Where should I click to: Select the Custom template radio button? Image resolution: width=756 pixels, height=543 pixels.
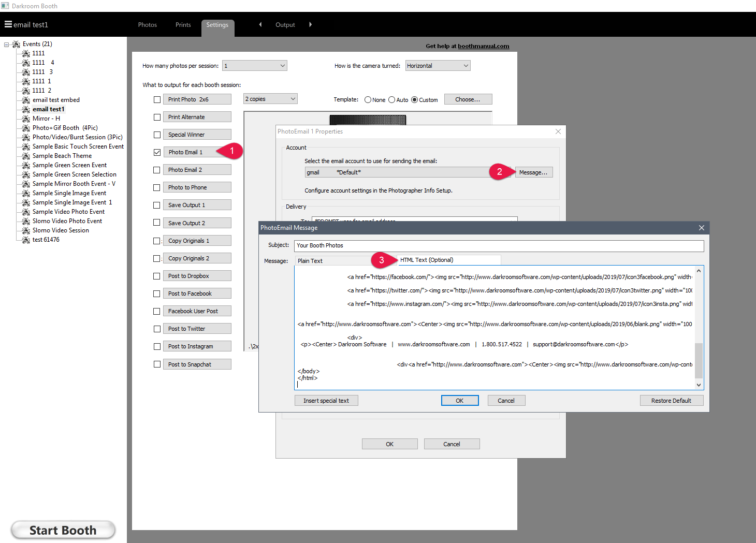(x=414, y=100)
